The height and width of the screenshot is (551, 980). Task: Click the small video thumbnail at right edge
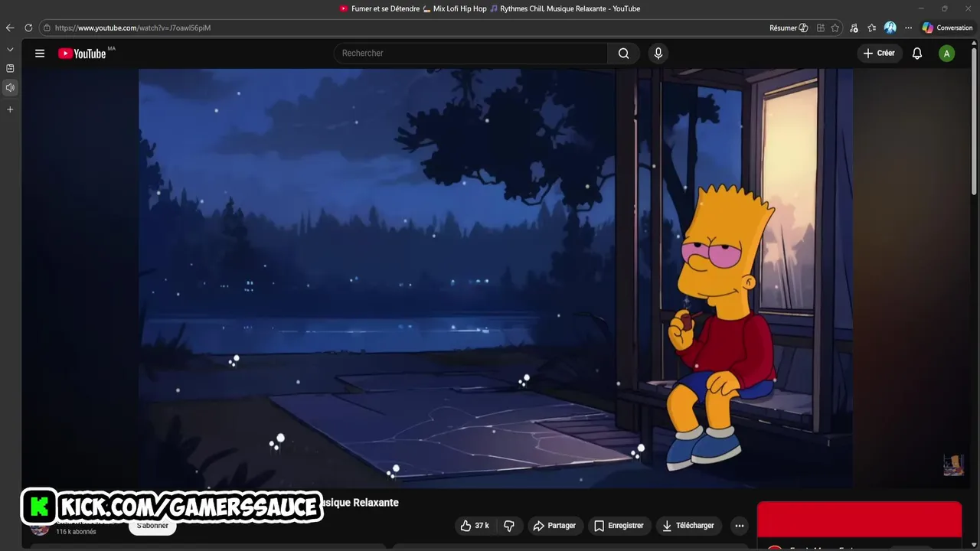(x=953, y=465)
